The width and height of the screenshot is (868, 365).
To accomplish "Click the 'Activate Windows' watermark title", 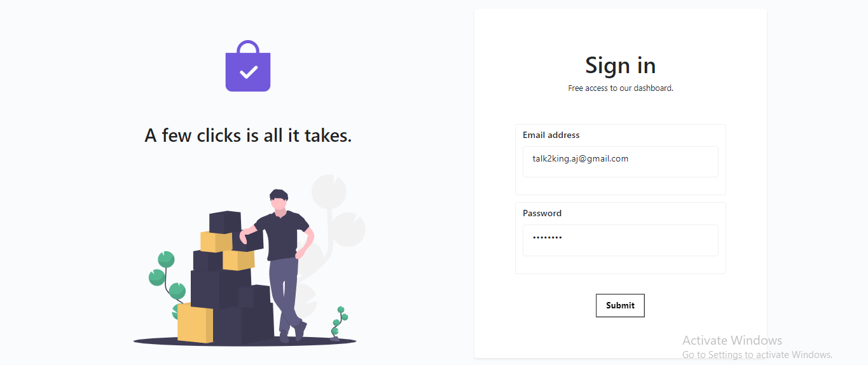I will tap(732, 340).
